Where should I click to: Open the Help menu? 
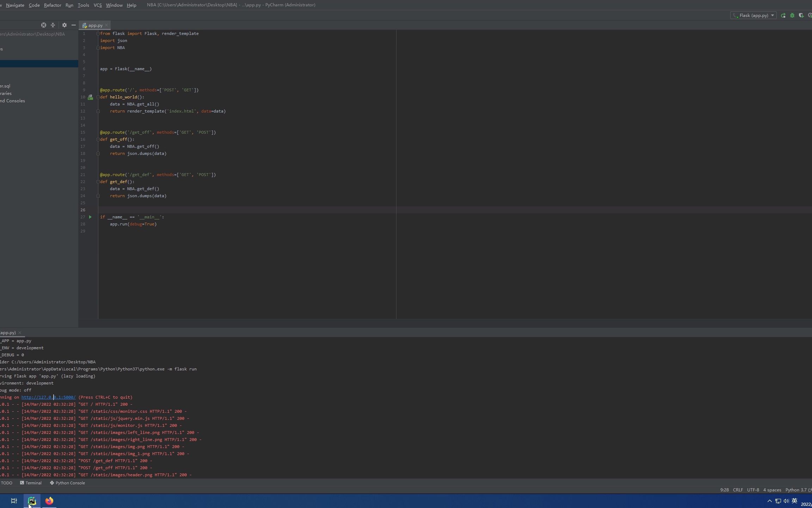[x=131, y=5]
